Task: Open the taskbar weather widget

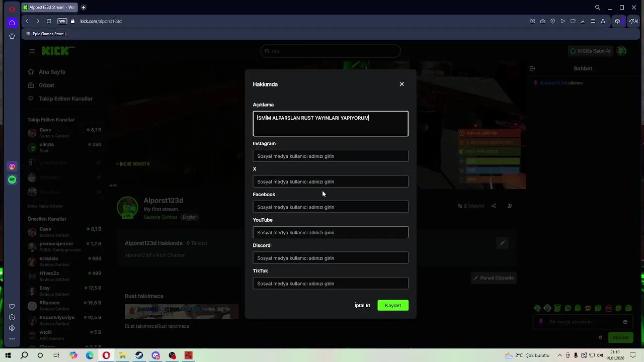Action: [528, 355]
